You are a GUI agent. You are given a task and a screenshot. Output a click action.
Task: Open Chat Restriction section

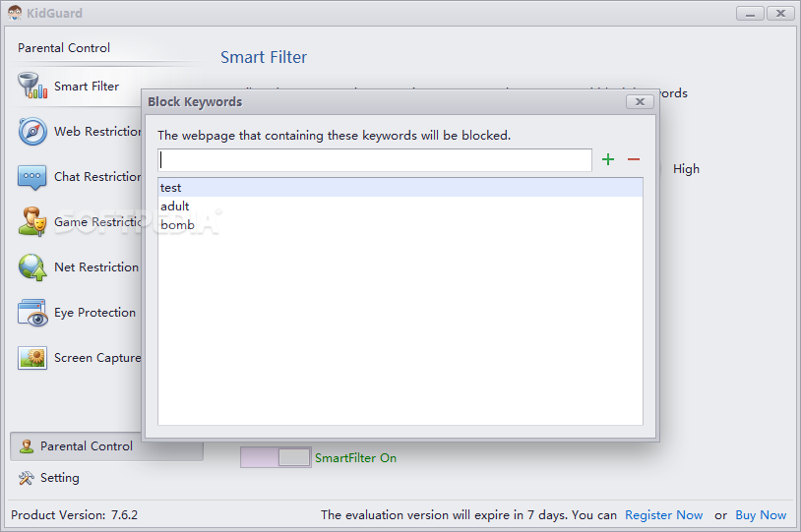click(x=77, y=177)
